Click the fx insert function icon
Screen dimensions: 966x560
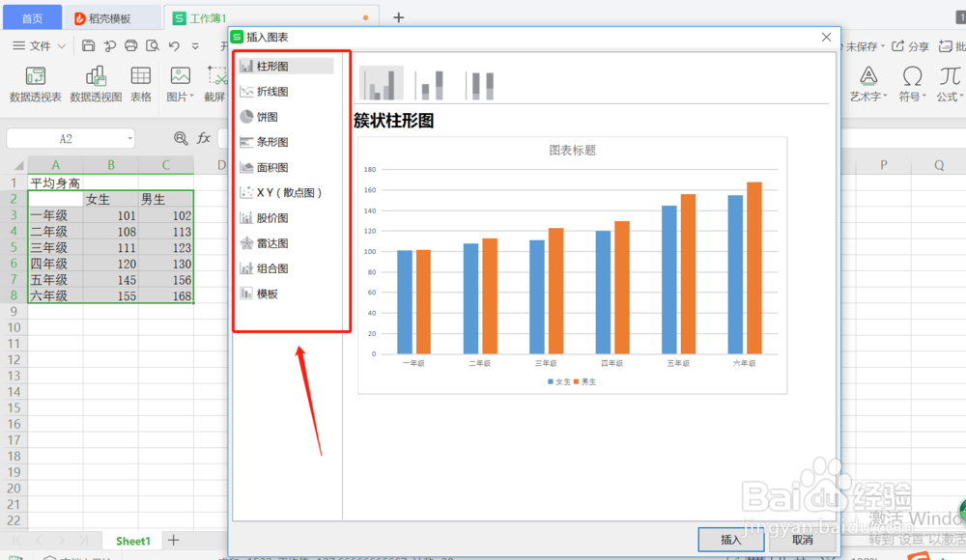pos(204,138)
